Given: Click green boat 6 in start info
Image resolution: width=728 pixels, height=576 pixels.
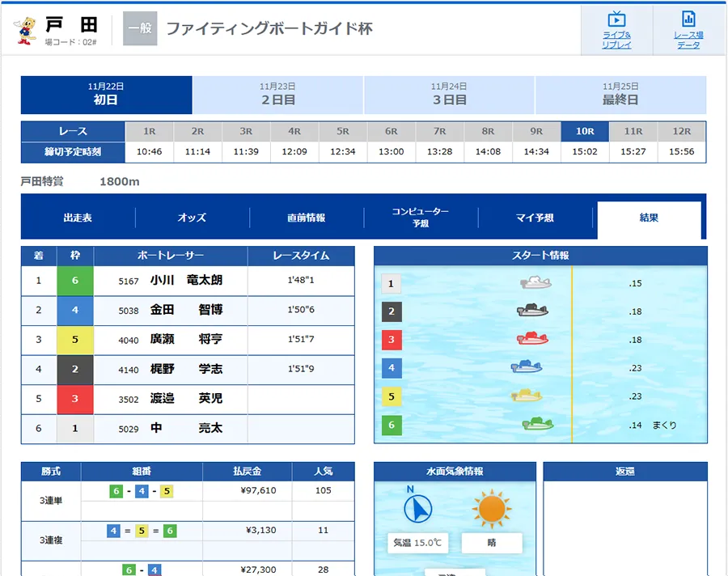Looking at the screenshot, I should [537, 424].
